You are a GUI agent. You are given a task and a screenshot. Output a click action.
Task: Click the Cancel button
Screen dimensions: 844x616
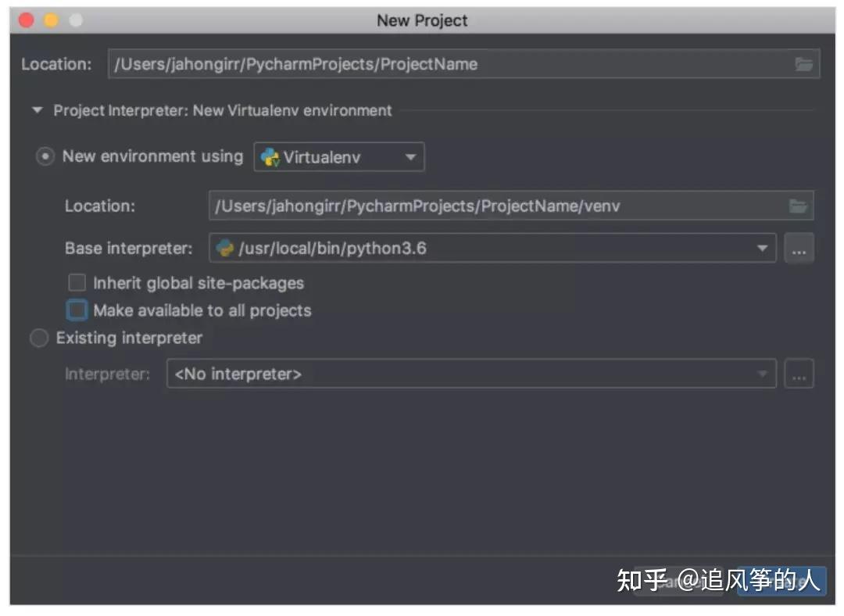click(x=678, y=582)
